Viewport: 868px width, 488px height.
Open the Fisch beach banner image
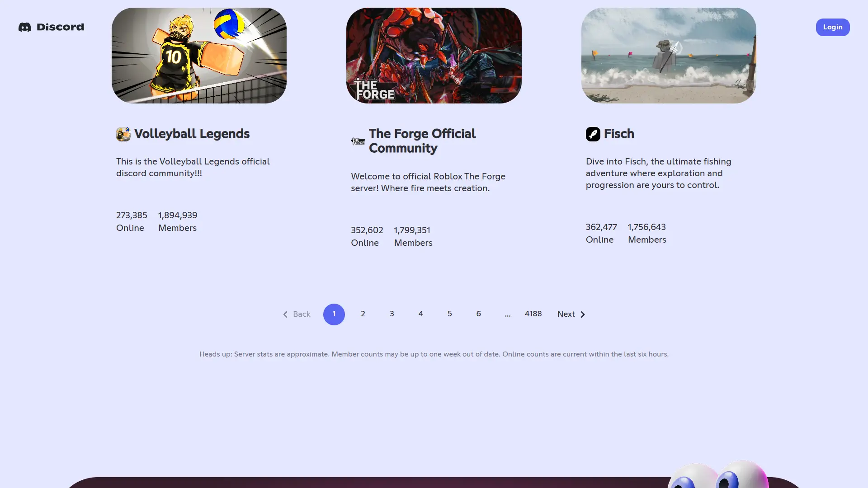668,56
